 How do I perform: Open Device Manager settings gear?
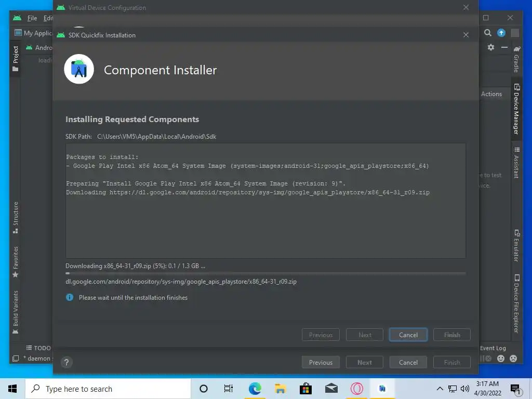(491, 47)
